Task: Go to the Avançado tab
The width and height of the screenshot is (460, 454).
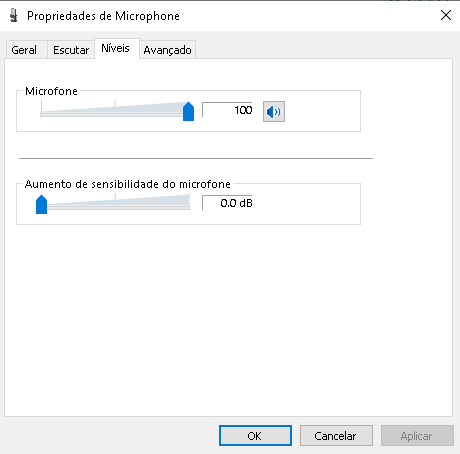Action: tap(167, 50)
